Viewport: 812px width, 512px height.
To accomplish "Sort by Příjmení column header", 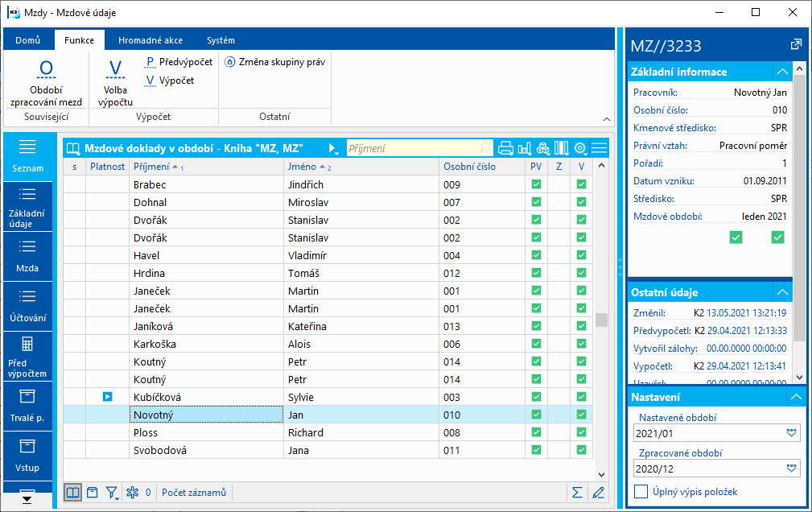I will (x=206, y=167).
